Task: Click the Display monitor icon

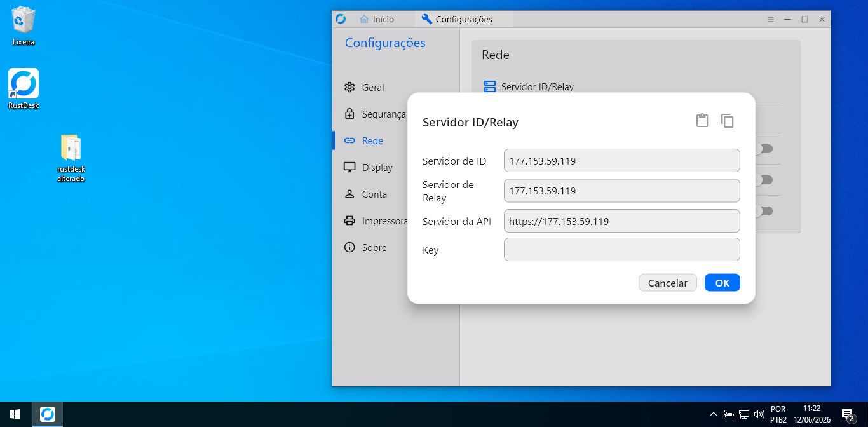Action: click(349, 168)
